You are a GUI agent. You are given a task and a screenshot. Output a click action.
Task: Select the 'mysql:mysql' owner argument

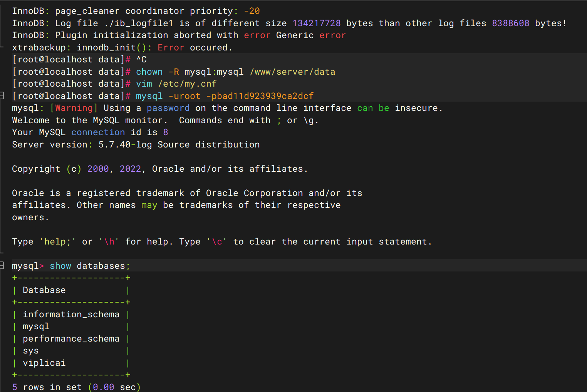point(214,72)
